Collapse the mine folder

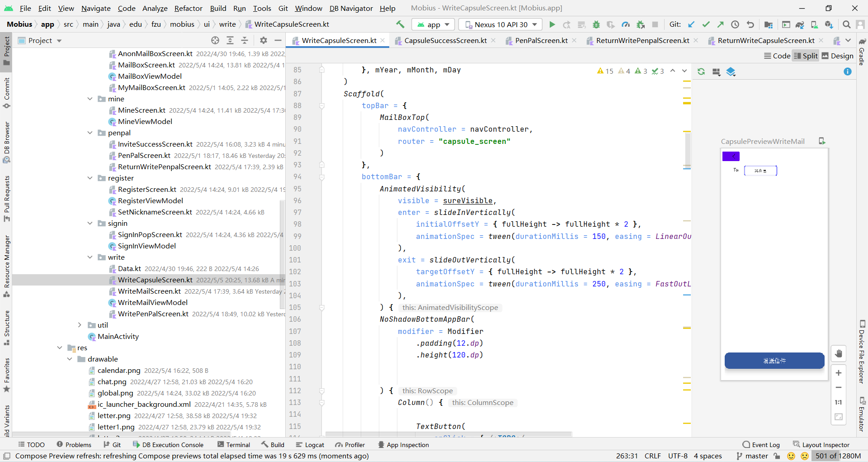pyautogui.click(x=90, y=99)
